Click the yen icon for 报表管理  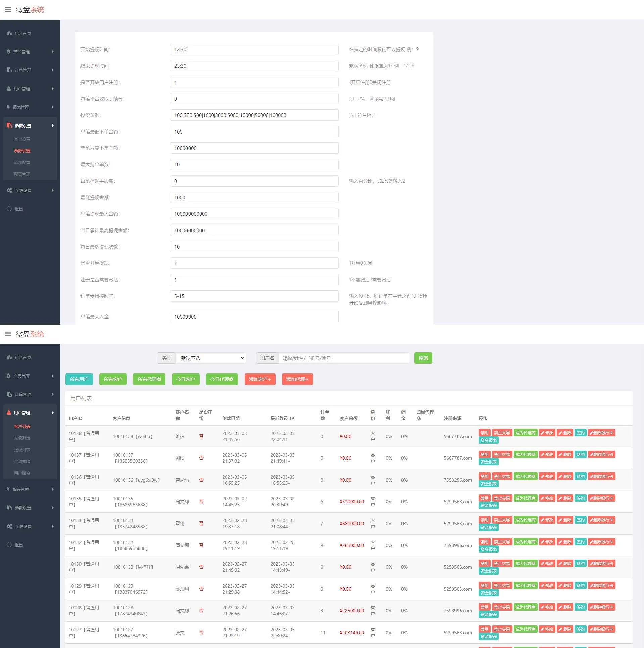tap(8, 107)
